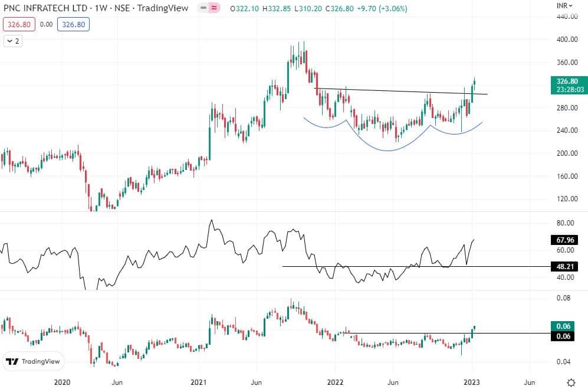Click the TradingView logo badge
The width and height of the screenshot is (588, 389).
(x=34, y=362)
